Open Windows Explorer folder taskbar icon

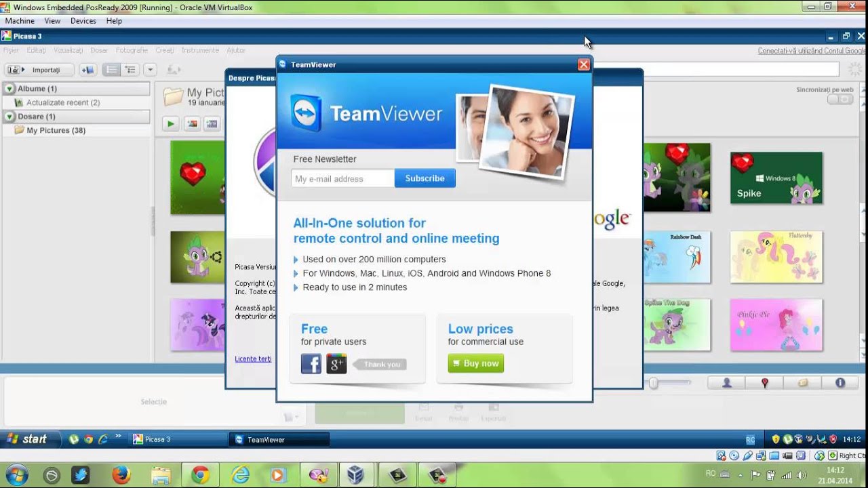[161, 475]
